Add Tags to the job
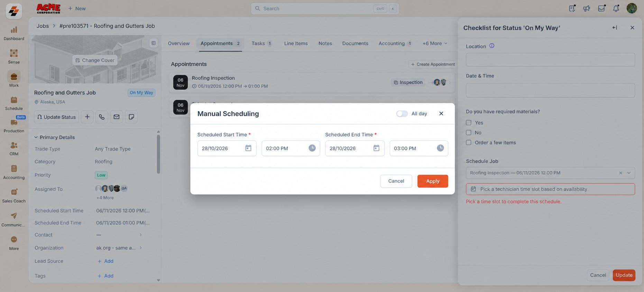 click(105, 276)
